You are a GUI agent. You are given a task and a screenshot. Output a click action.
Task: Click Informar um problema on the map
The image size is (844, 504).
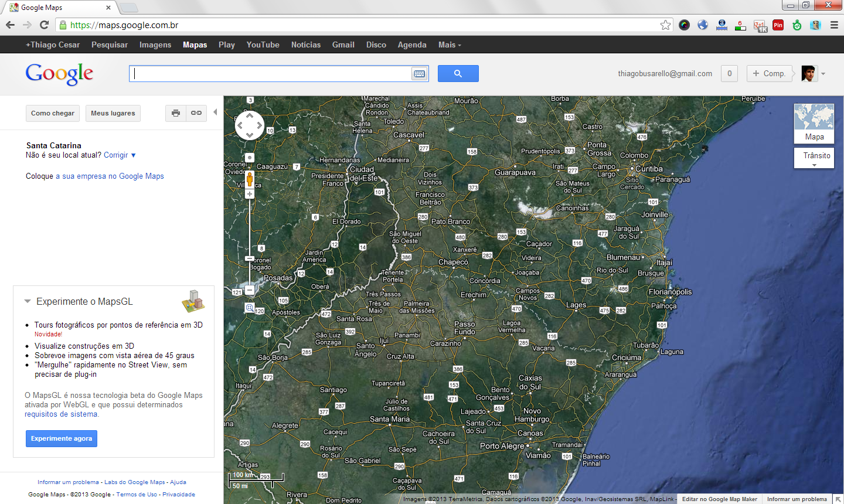click(x=797, y=499)
